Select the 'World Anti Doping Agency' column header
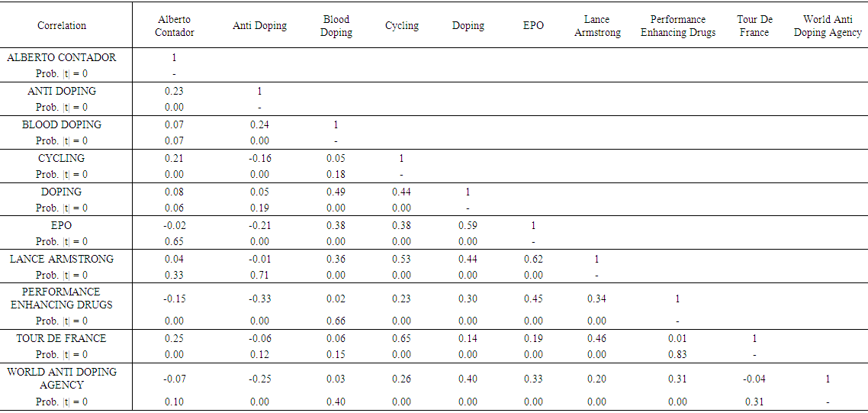The width and height of the screenshot is (868, 413). click(x=827, y=26)
